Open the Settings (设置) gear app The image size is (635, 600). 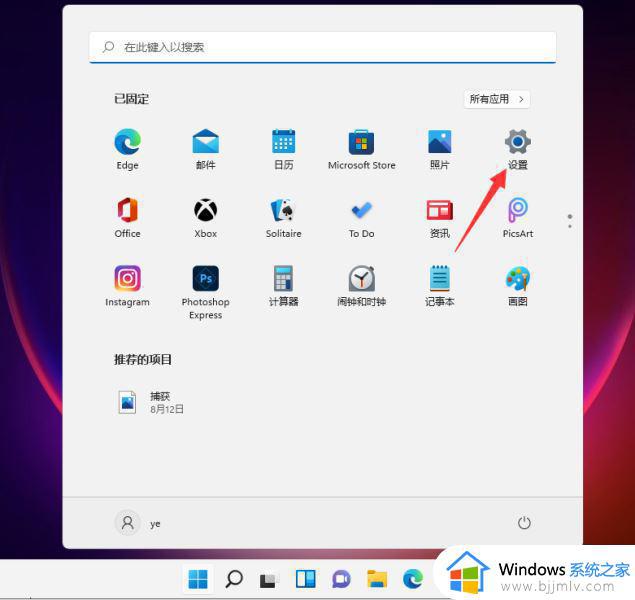click(x=518, y=149)
